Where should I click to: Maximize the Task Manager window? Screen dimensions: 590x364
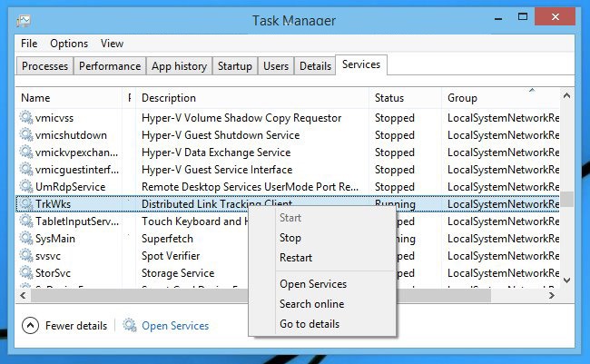click(523, 16)
